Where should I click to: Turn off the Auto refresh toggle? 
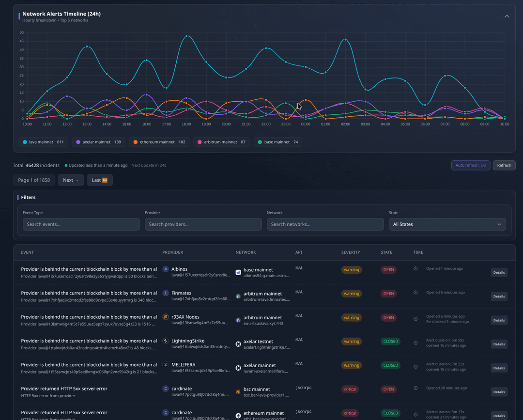point(470,165)
